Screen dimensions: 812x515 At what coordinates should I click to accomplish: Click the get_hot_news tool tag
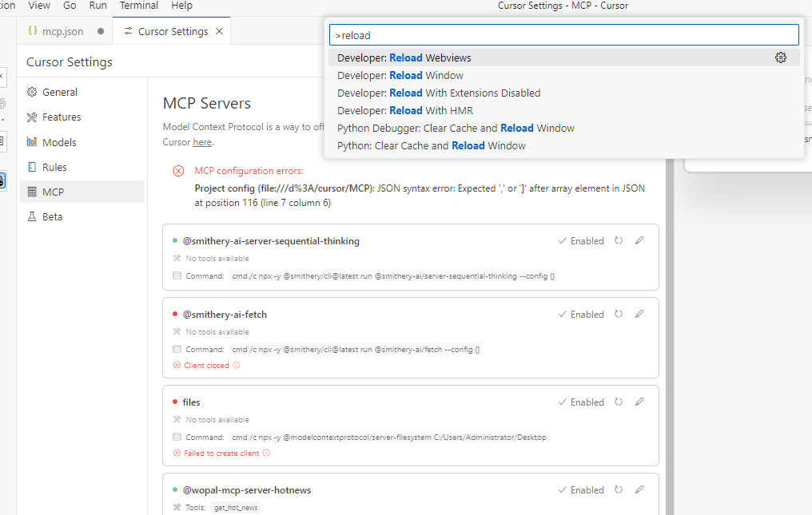tap(236, 507)
